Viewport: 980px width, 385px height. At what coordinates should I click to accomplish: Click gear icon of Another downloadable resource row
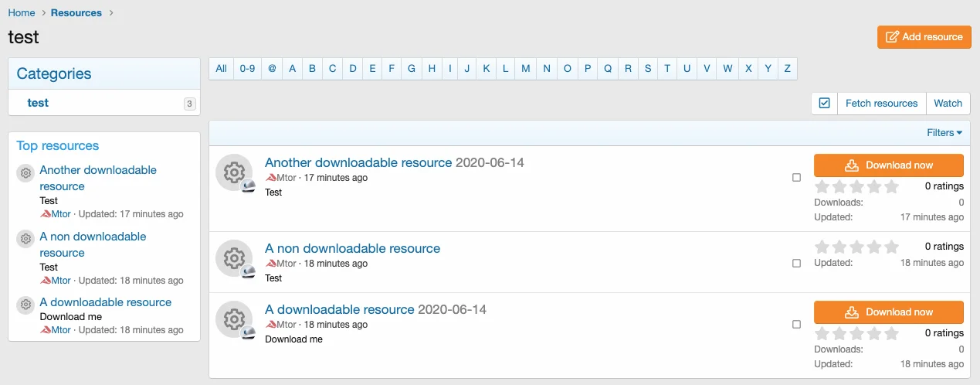coord(234,173)
